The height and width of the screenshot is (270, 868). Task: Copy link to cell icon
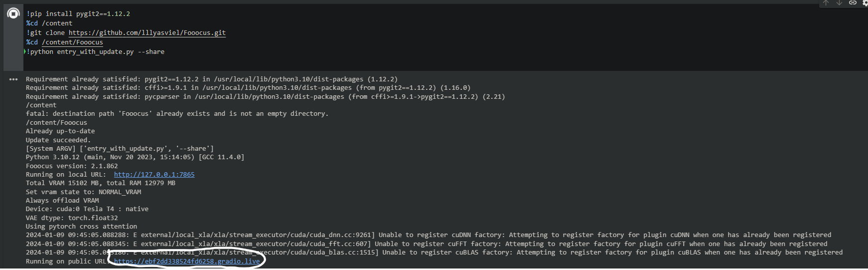click(853, 3)
